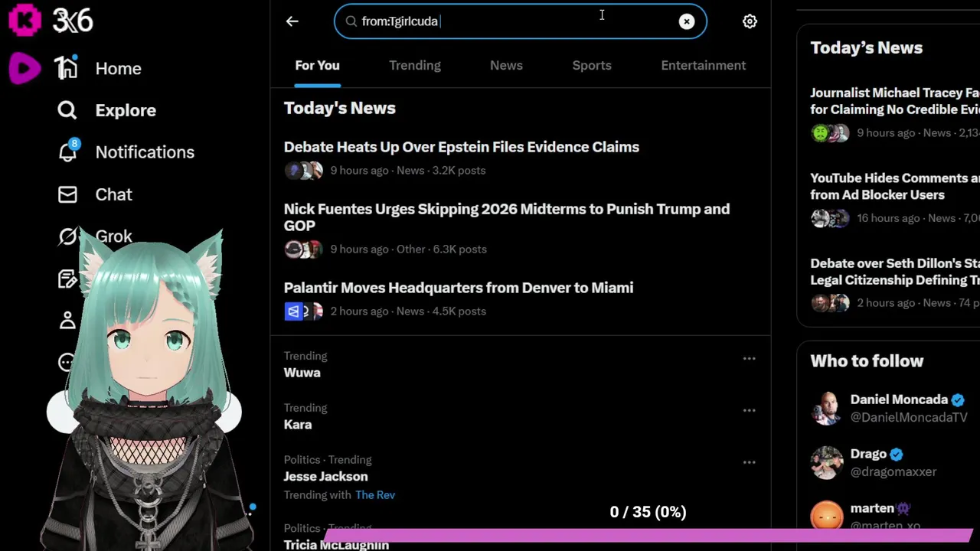
Task: Open the Entertainment tab
Action: point(704,65)
